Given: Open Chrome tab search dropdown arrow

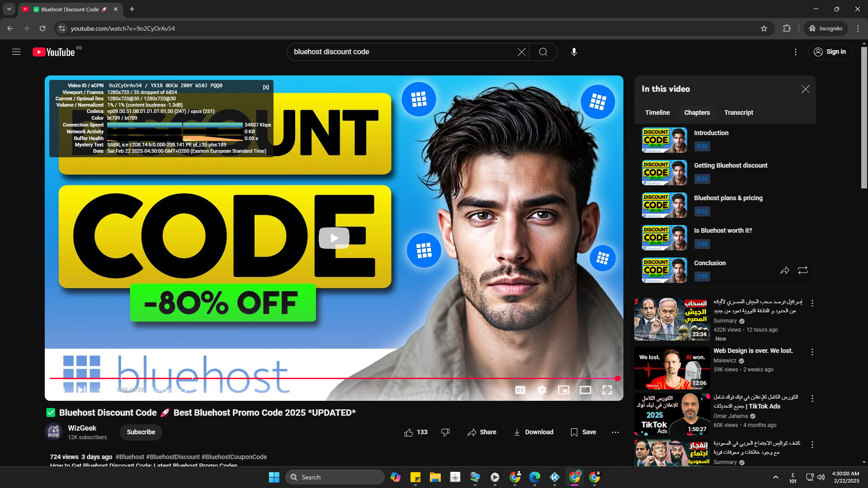Looking at the screenshot, I should click(x=9, y=9).
